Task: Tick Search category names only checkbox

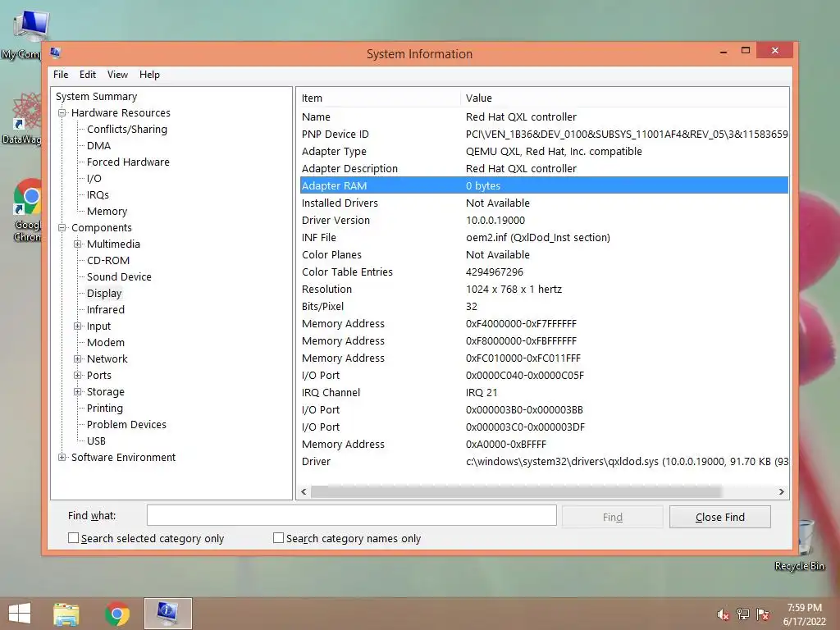Action: point(279,538)
